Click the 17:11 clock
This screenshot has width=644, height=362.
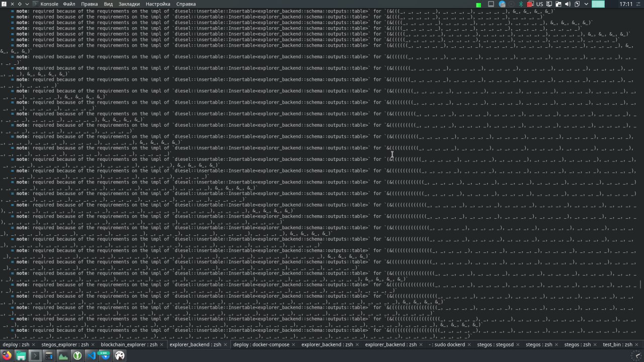point(626,4)
